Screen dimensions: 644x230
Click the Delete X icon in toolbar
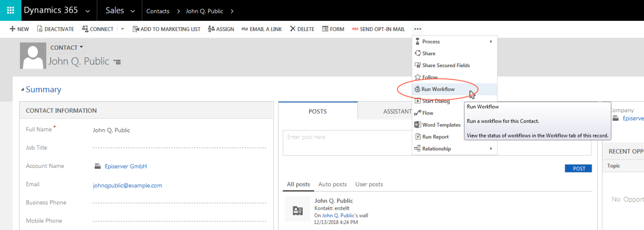click(x=293, y=29)
